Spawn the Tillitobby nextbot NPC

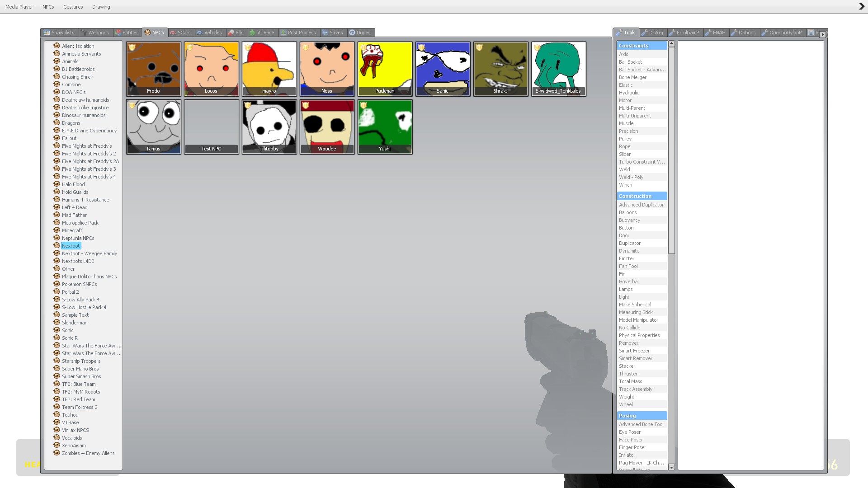click(x=269, y=127)
